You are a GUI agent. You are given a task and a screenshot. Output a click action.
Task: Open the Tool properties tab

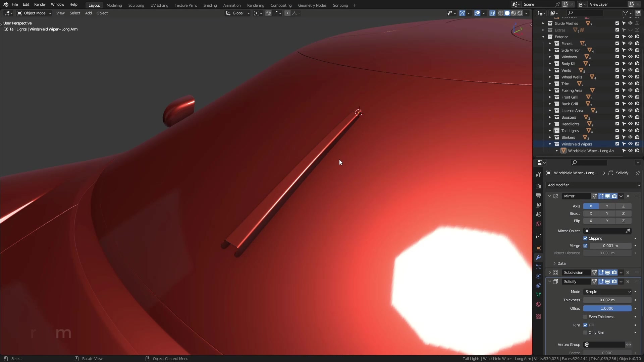pos(538,174)
